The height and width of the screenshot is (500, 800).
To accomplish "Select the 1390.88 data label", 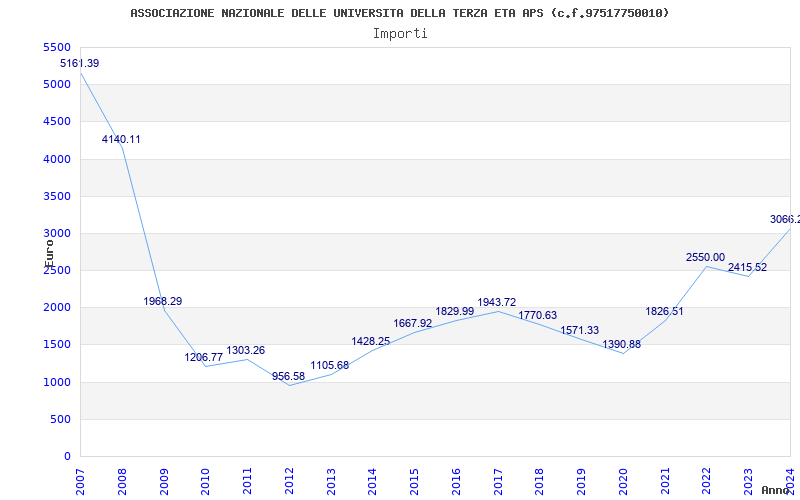I will pos(621,344).
